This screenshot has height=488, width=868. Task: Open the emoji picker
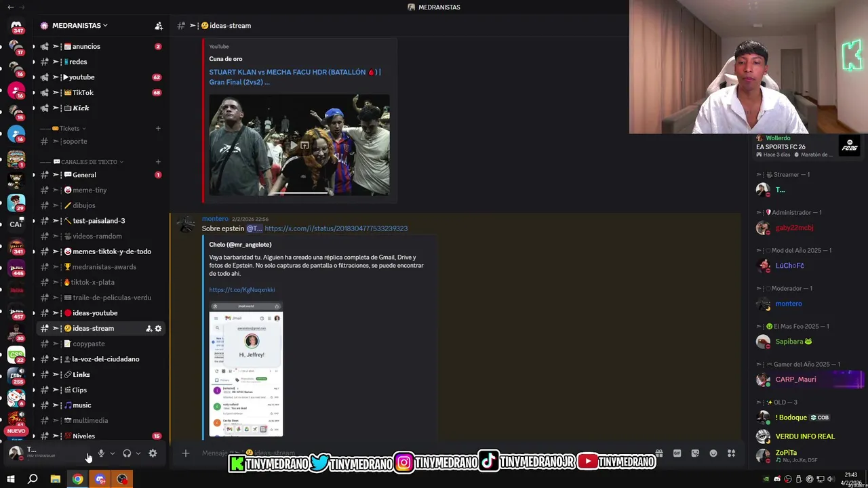(713, 453)
